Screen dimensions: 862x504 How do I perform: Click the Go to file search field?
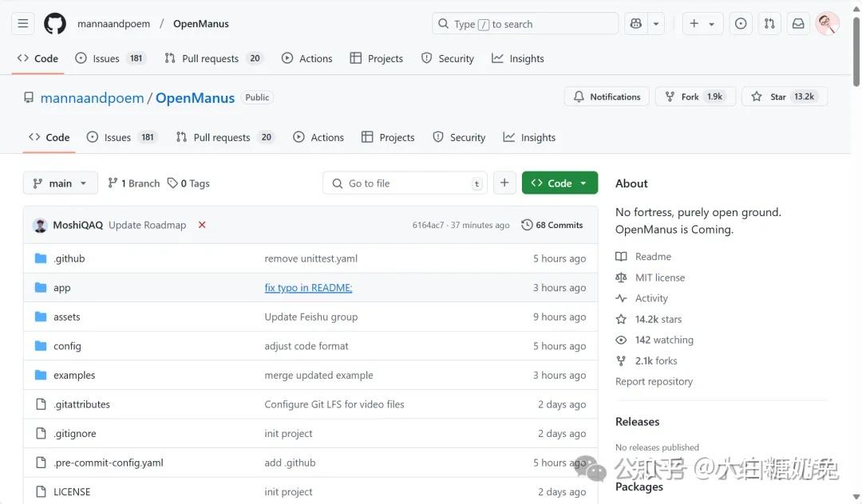405,183
